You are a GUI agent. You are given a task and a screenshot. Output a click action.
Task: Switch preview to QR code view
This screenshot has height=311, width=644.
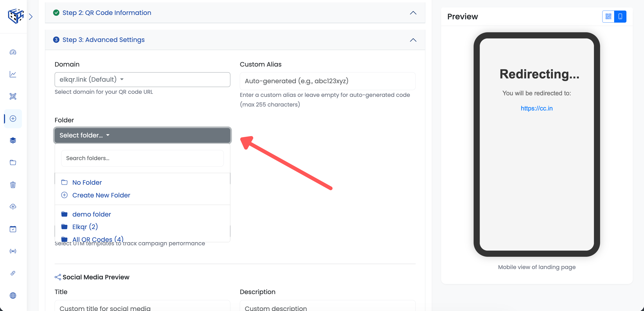point(608,16)
